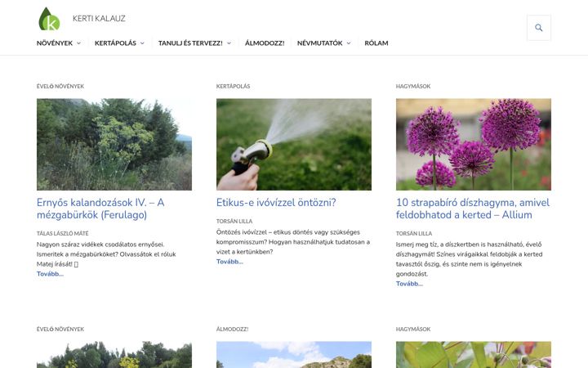Click the KERTÁPOLÁS category above the watering post
This screenshot has height=368, width=588.
point(233,87)
